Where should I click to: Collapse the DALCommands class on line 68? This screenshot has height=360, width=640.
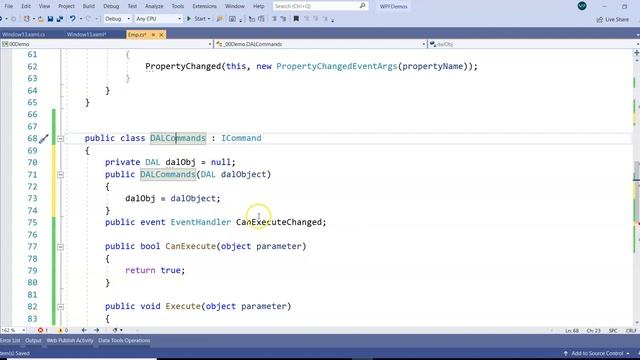(x=60, y=139)
